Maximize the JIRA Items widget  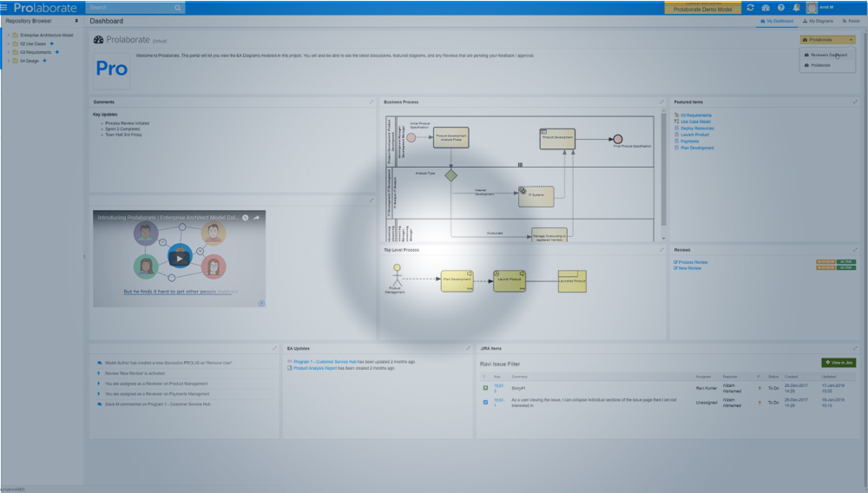pyautogui.click(x=855, y=348)
